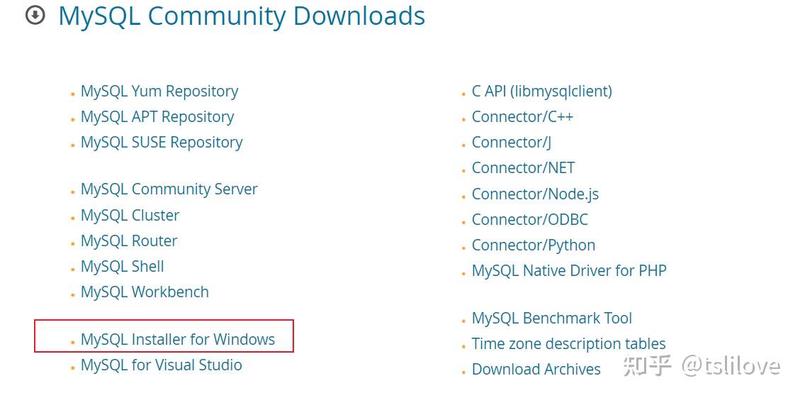This screenshot has width=800, height=398.
Task: Open the Connector/C++ link
Action: coord(522,117)
